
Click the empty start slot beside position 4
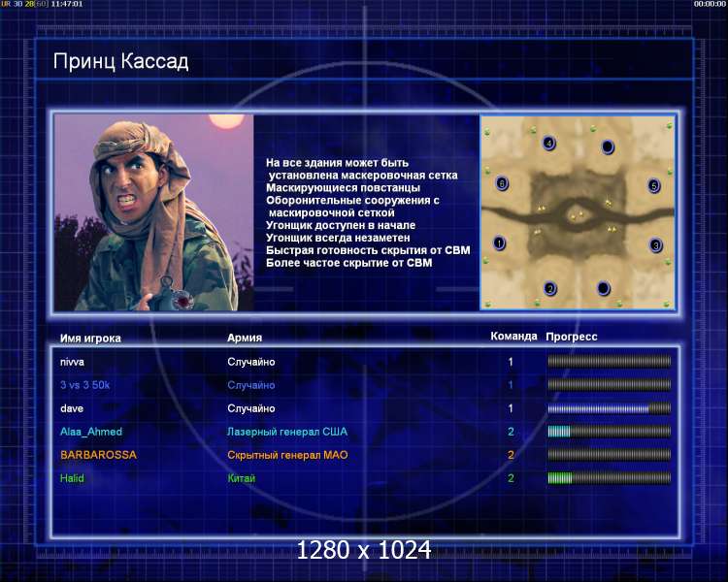pos(608,147)
